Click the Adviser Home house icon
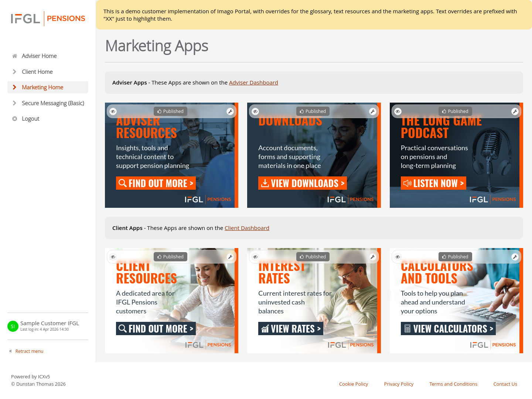The height and width of the screenshot is (399, 532). point(15,56)
